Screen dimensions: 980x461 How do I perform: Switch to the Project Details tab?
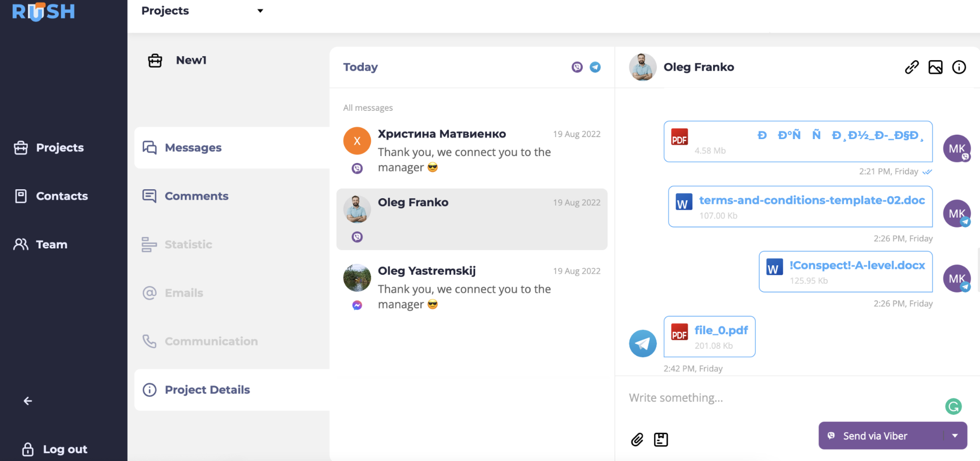(x=207, y=390)
